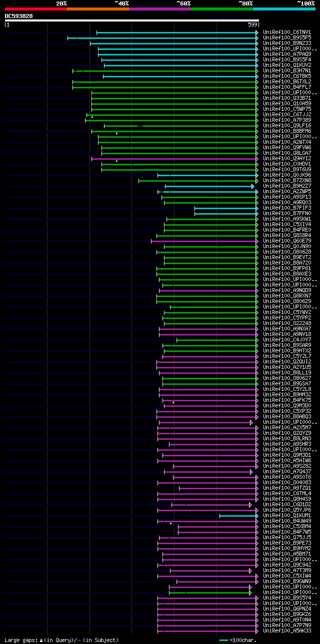
Task: Click the UniRef100_A9SKW1 entry
Action: tap(287, 219)
